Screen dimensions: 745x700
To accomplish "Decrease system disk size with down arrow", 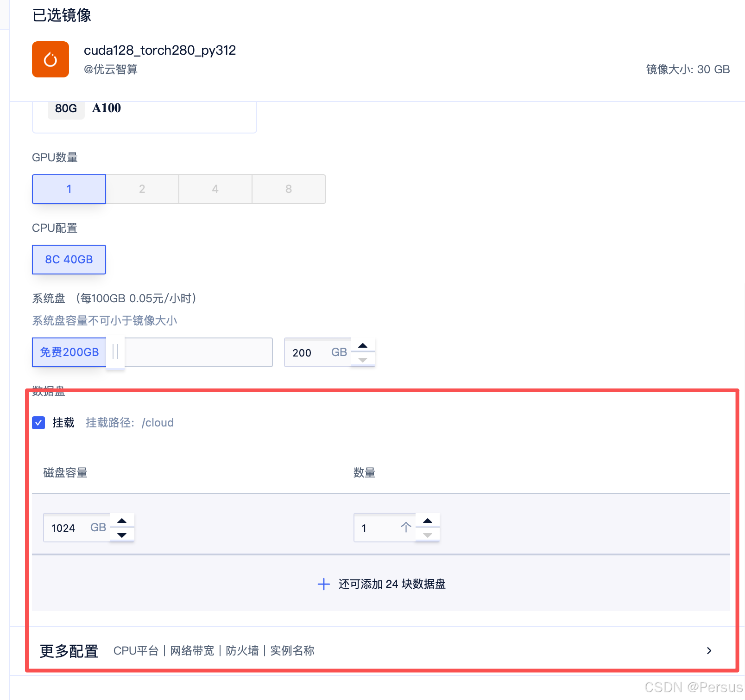I will coord(363,360).
